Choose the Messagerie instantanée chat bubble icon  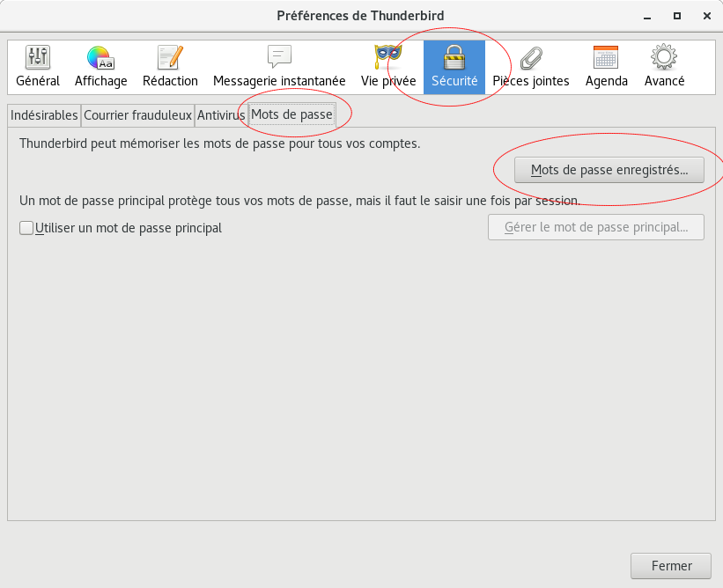click(279, 56)
